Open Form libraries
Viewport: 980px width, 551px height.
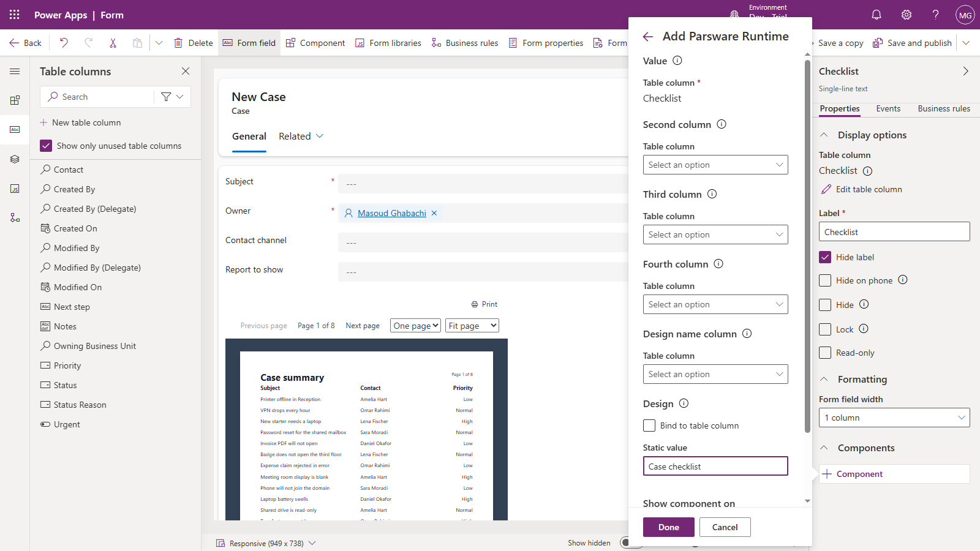click(x=388, y=43)
